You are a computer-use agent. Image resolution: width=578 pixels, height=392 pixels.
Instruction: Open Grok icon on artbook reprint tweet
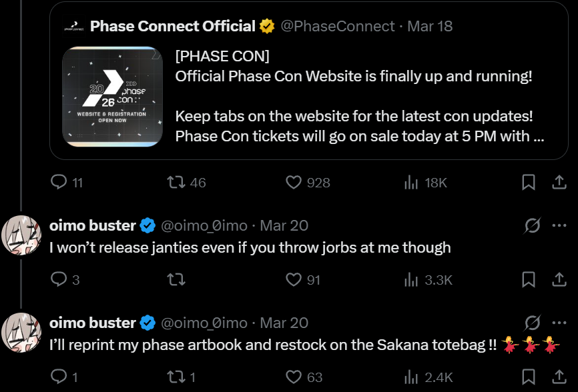pos(533,323)
